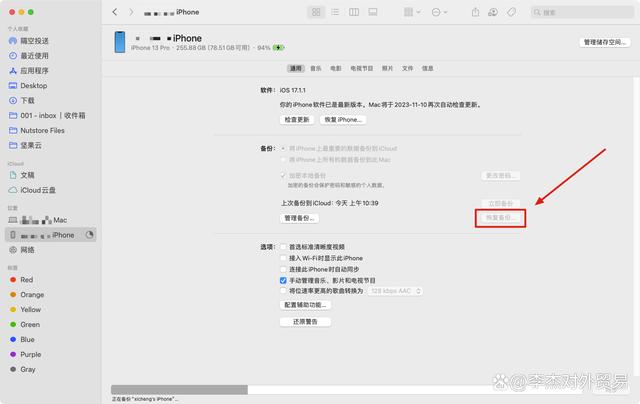Switch to the 电视节目 TV Shows tab
Screen dimensions: 640x404
362,68
